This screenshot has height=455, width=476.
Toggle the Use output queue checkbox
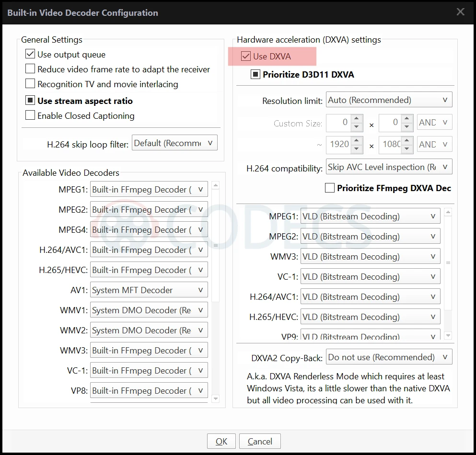point(30,55)
